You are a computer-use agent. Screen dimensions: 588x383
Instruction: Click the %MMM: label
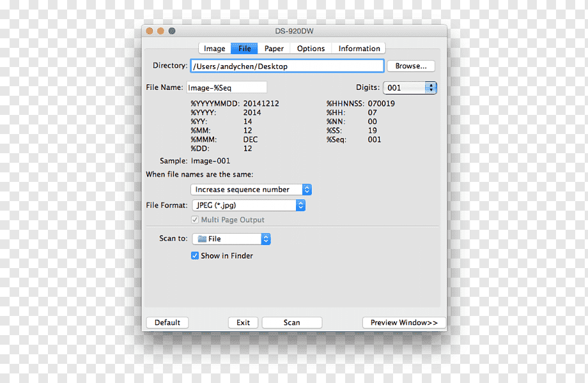coord(203,139)
